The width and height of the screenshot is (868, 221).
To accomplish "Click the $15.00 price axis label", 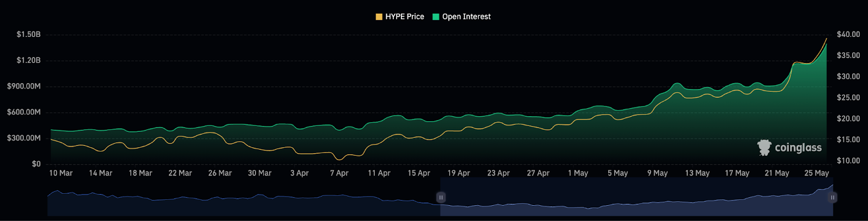I will coord(848,140).
